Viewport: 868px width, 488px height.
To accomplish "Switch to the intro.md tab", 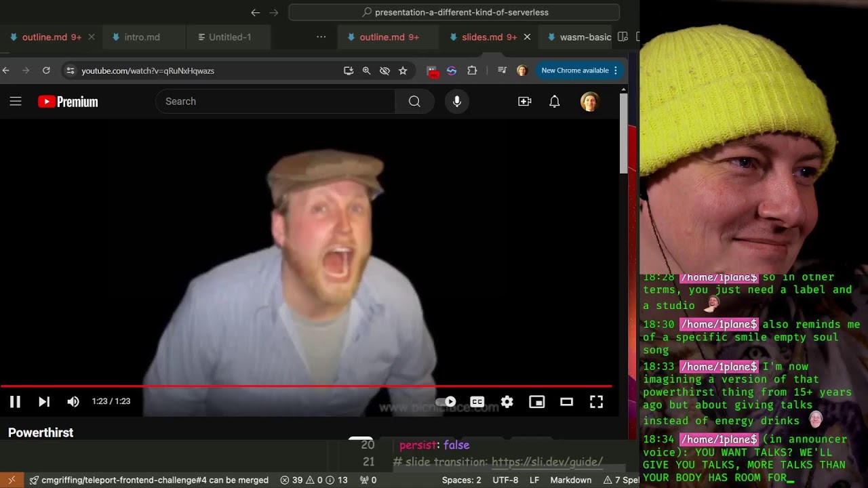I will click(142, 37).
